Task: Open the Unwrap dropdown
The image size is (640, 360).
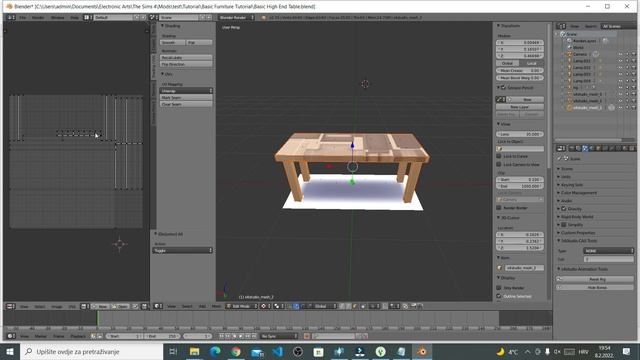Action: click(186, 91)
